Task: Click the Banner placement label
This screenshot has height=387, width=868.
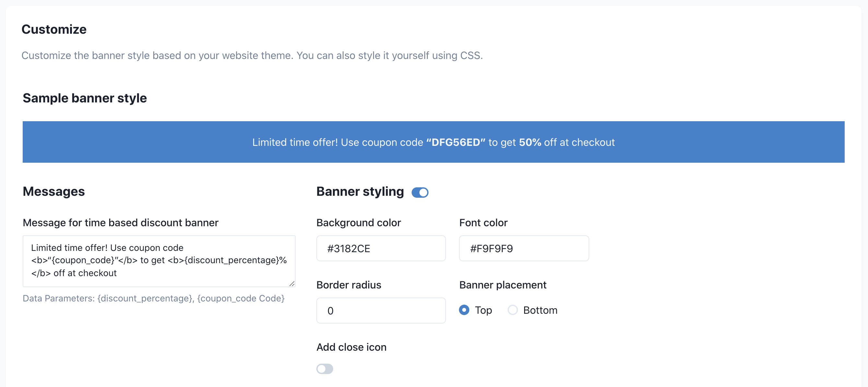Action: [502, 285]
